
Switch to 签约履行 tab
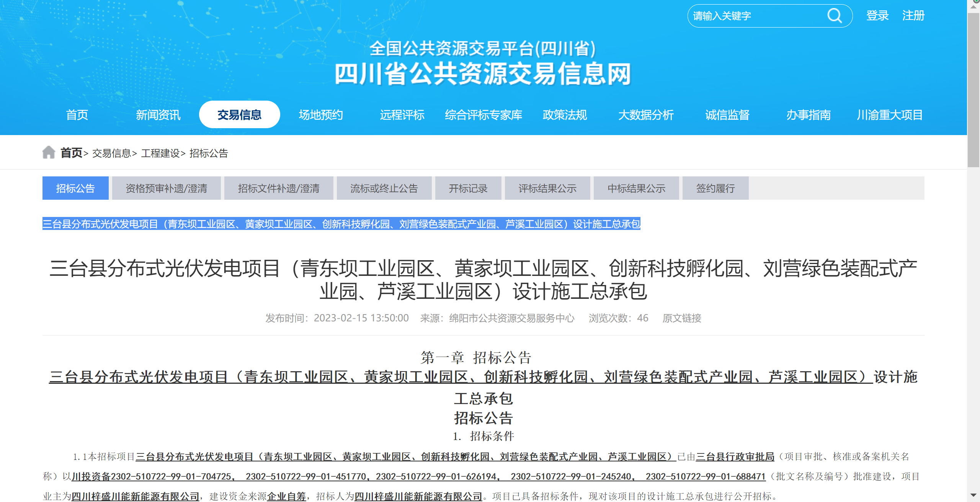(715, 188)
